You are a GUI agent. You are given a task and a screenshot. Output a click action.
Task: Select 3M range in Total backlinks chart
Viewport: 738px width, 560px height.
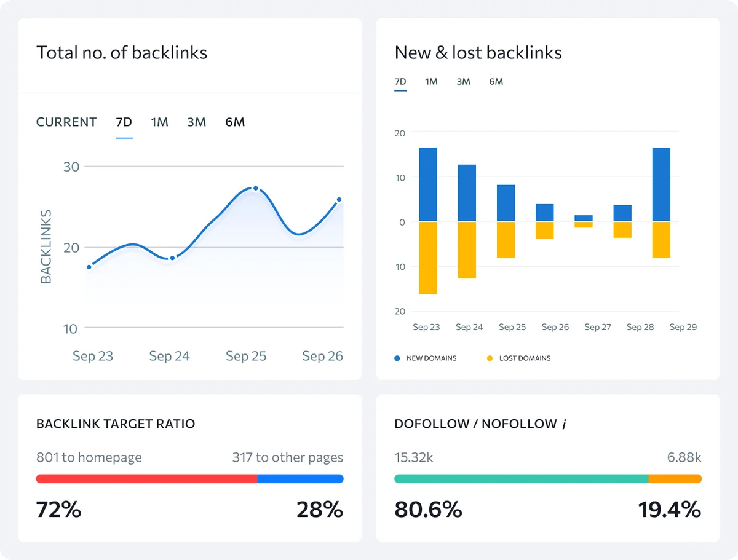tap(196, 122)
